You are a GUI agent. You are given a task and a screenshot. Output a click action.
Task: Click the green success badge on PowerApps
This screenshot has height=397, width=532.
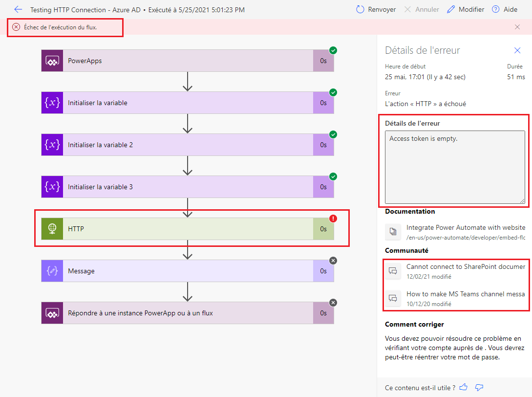pos(333,50)
